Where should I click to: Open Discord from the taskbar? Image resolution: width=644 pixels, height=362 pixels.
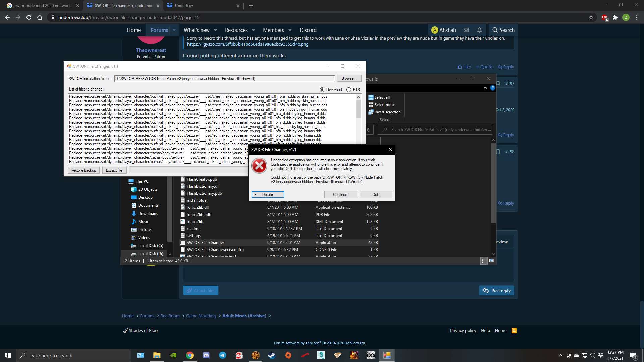[x=206, y=355]
